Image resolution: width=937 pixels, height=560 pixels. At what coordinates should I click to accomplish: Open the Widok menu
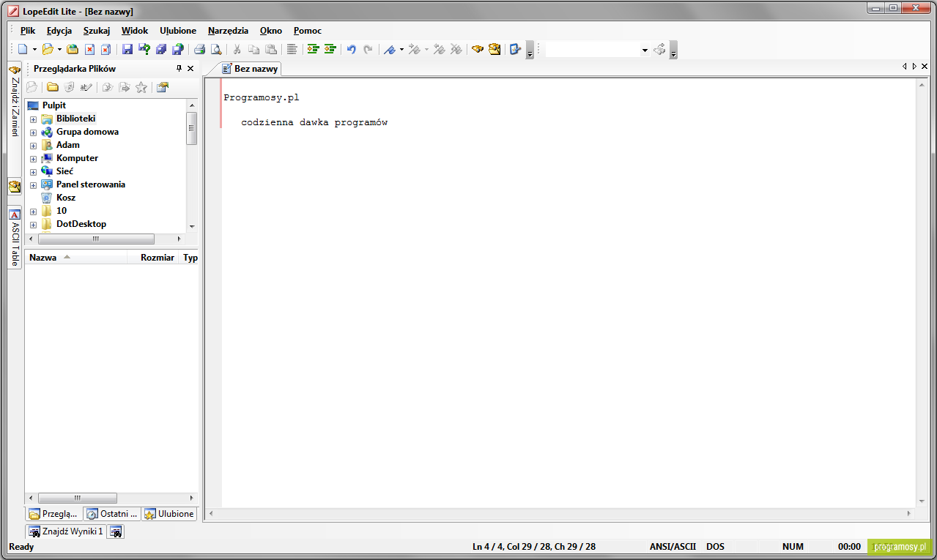pyautogui.click(x=135, y=31)
